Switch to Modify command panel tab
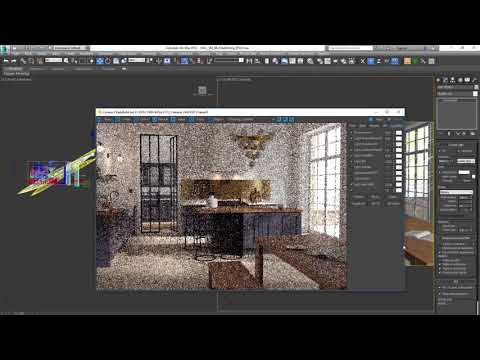Image resolution: width=480 pixels, height=360 pixels. [446, 80]
